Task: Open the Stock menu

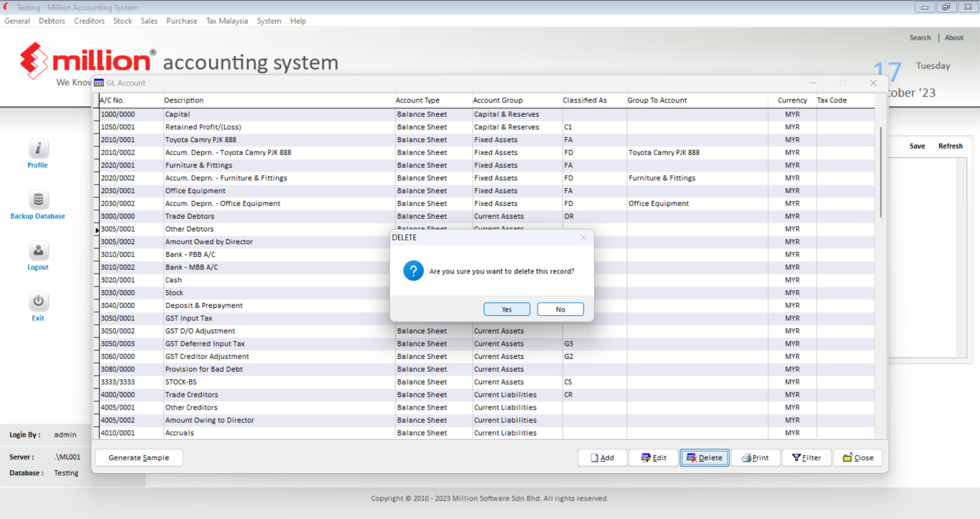Action: 122,21
